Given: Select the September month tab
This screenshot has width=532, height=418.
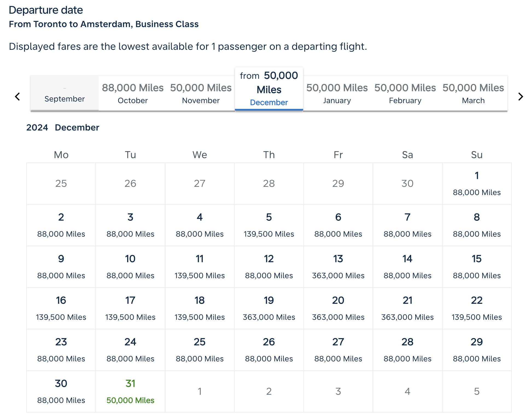Looking at the screenshot, I should [65, 93].
